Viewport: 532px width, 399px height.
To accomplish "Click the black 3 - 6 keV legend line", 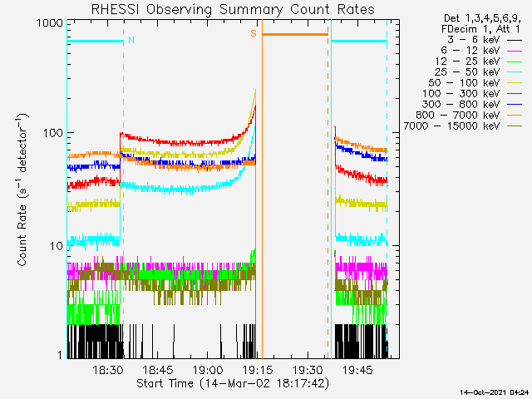I will [514, 40].
